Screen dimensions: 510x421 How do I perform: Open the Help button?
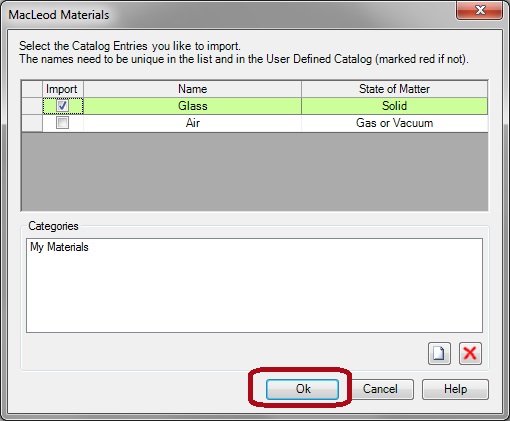click(x=455, y=389)
